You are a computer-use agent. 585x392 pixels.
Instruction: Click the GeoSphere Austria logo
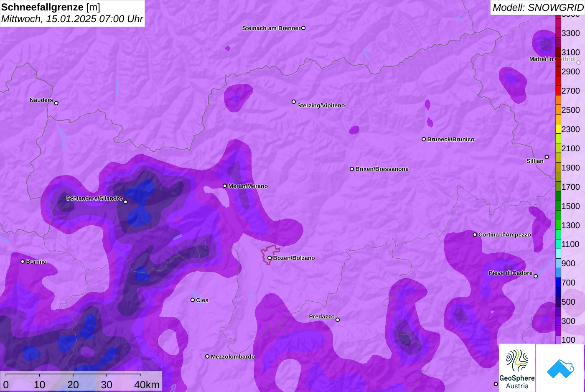point(517,368)
